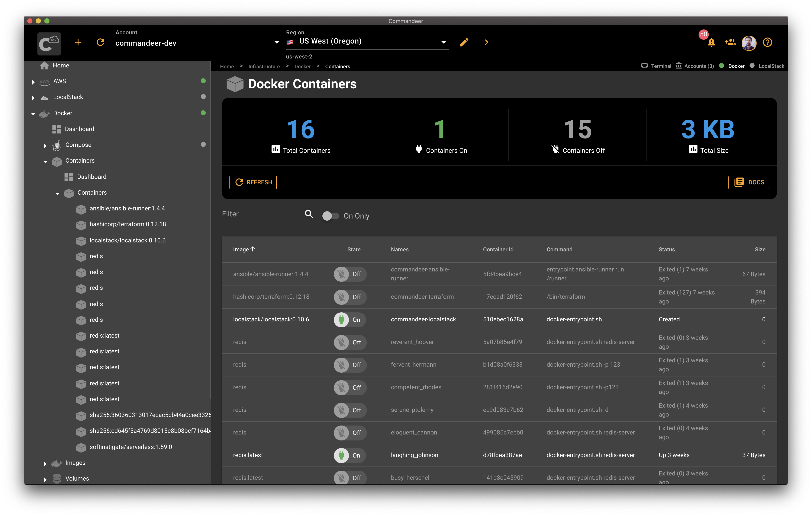Viewport: 812px width, 516px height.
Task: Click the help question mark icon
Action: click(x=767, y=42)
